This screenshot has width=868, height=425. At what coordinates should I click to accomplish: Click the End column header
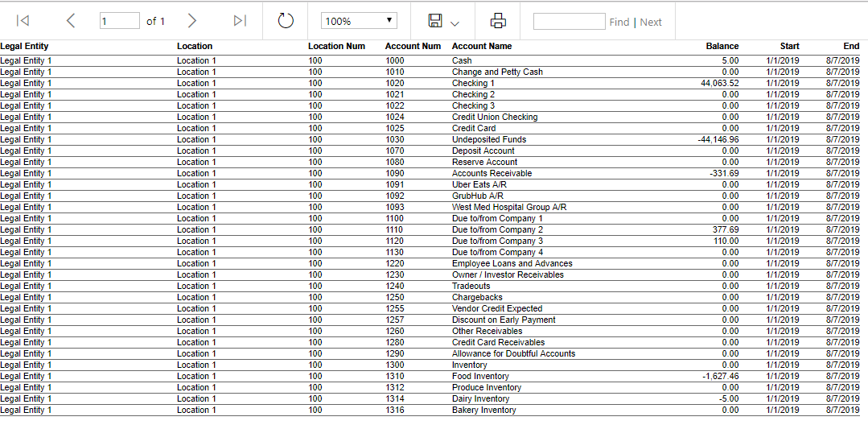[x=851, y=47]
